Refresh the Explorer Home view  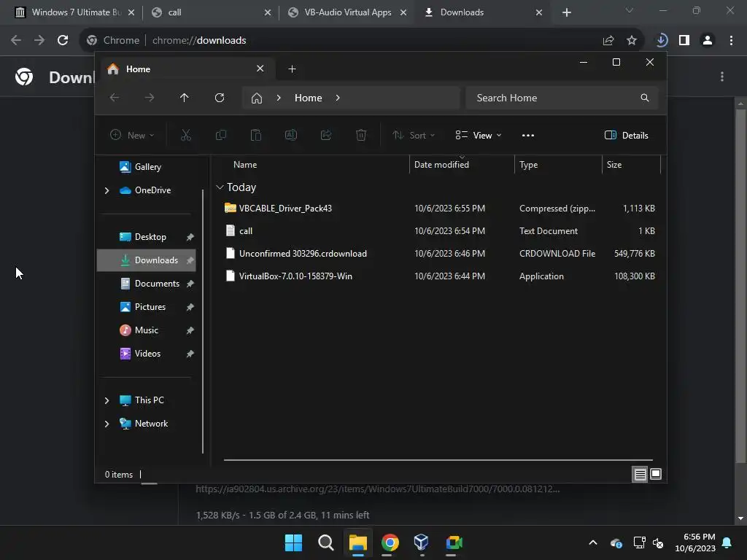coord(220,98)
